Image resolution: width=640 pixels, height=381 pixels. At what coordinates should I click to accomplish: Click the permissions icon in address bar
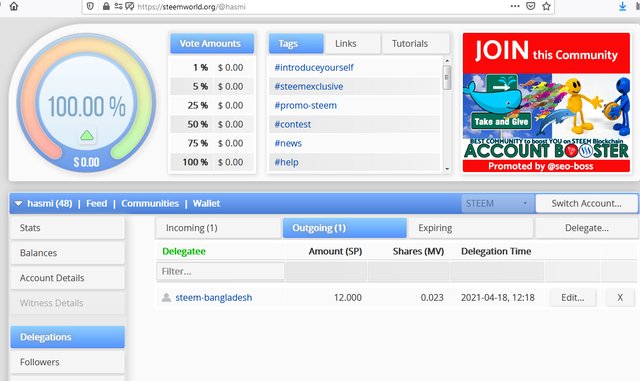118,6
